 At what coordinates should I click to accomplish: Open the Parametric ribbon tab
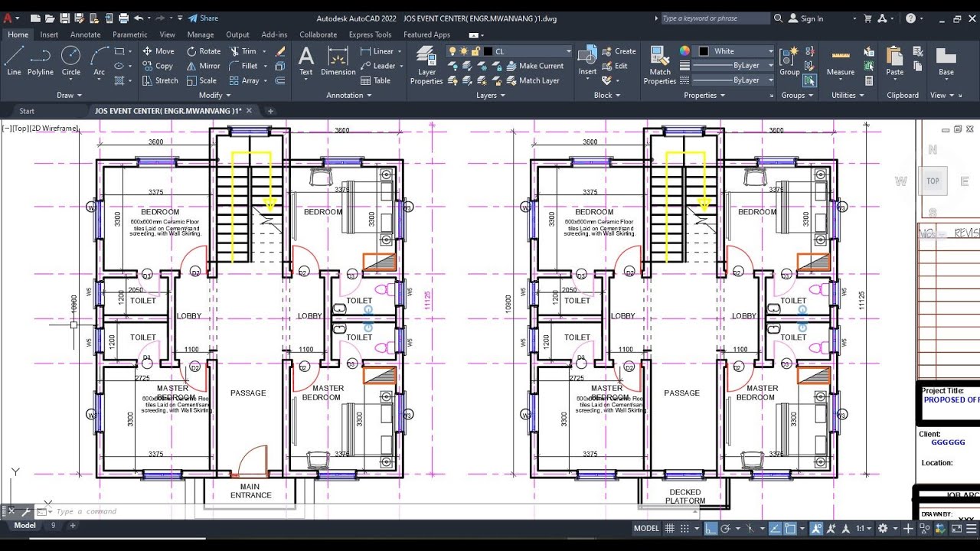point(130,34)
